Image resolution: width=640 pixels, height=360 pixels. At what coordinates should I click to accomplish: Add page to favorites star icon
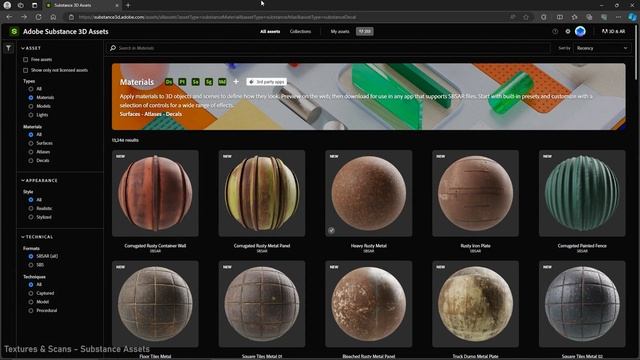pyautogui.click(x=526, y=17)
